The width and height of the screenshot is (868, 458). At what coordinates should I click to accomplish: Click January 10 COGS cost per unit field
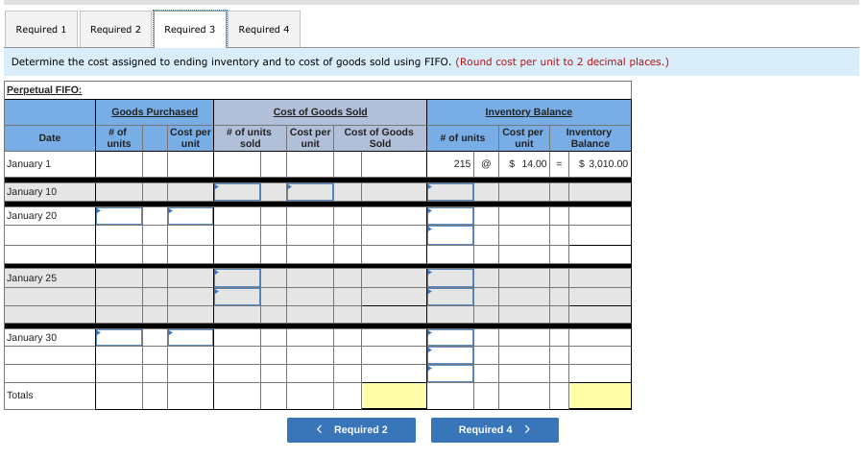310,192
